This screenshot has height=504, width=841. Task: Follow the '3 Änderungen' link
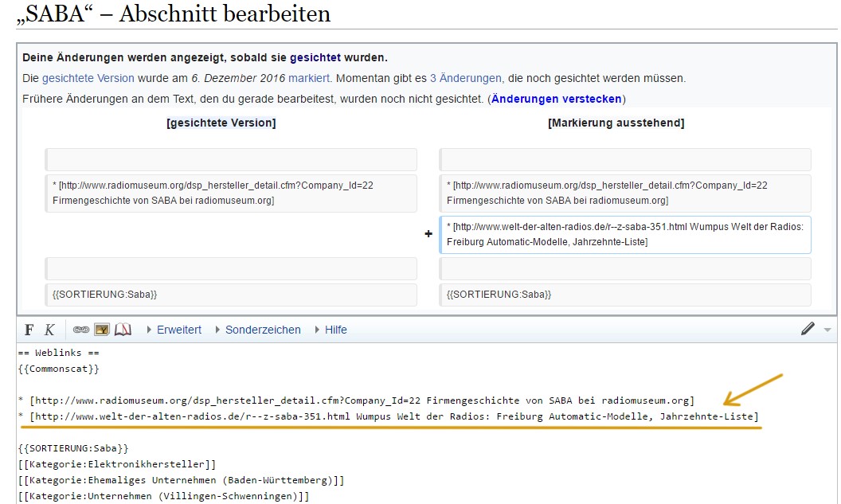466,78
